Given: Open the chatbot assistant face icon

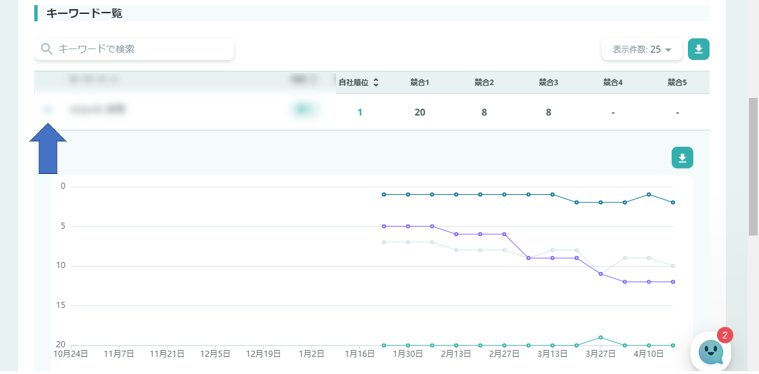Looking at the screenshot, I should 711,351.
